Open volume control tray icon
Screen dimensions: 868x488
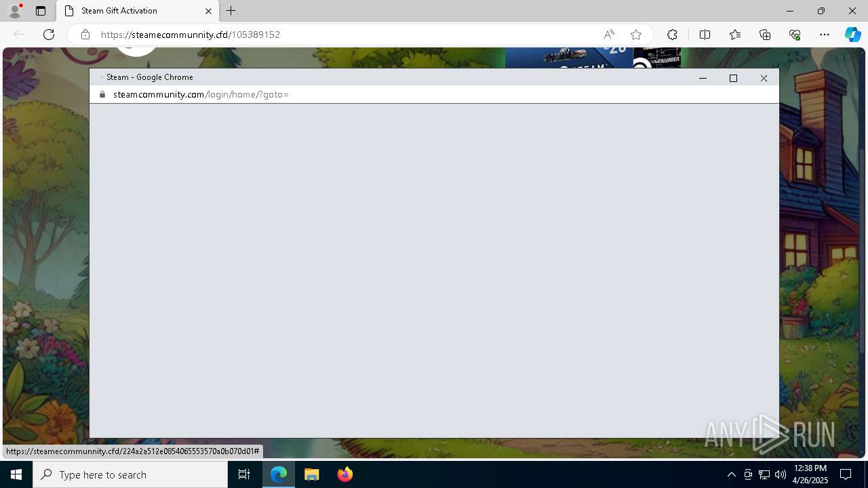click(781, 474)
